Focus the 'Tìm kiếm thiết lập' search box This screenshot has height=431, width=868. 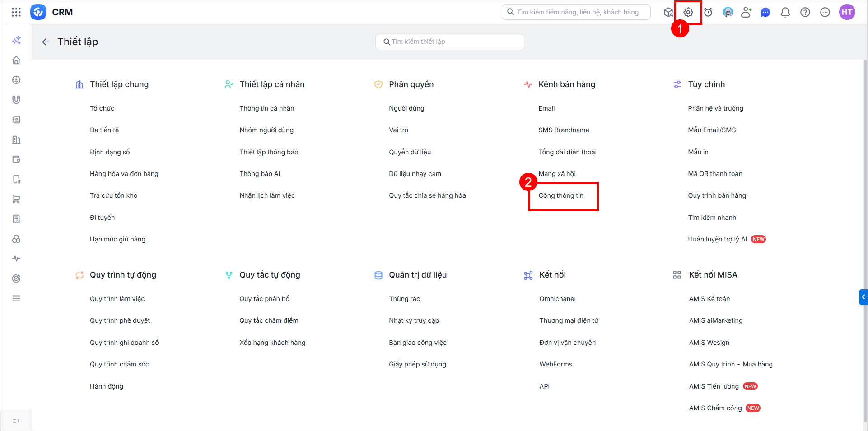[x=449, y=42]
